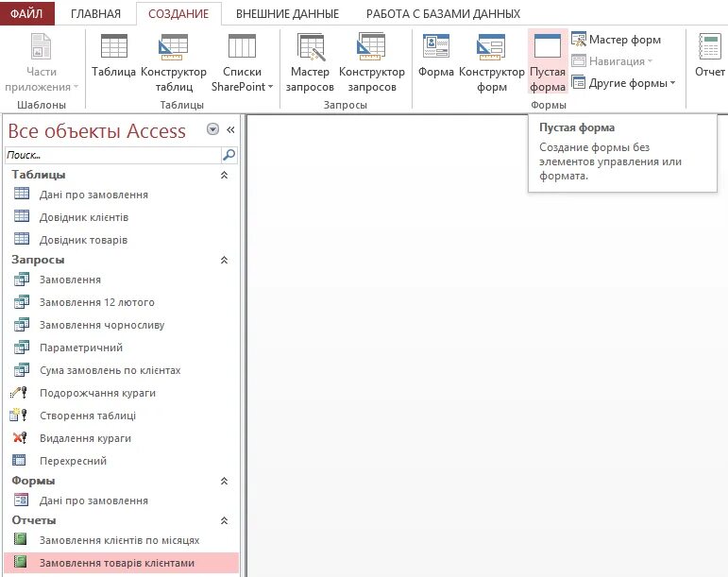Click Пустая форма button

pos(548,61)
